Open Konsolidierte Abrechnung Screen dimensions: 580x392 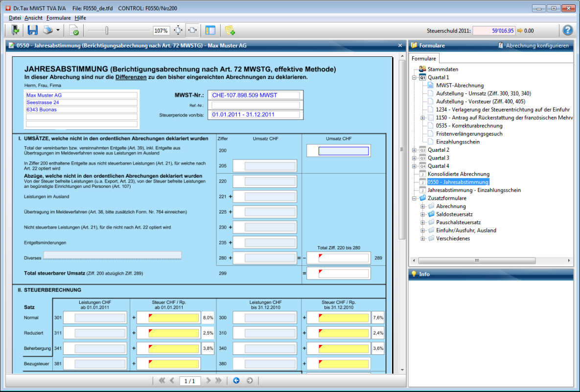coord(459,174)
